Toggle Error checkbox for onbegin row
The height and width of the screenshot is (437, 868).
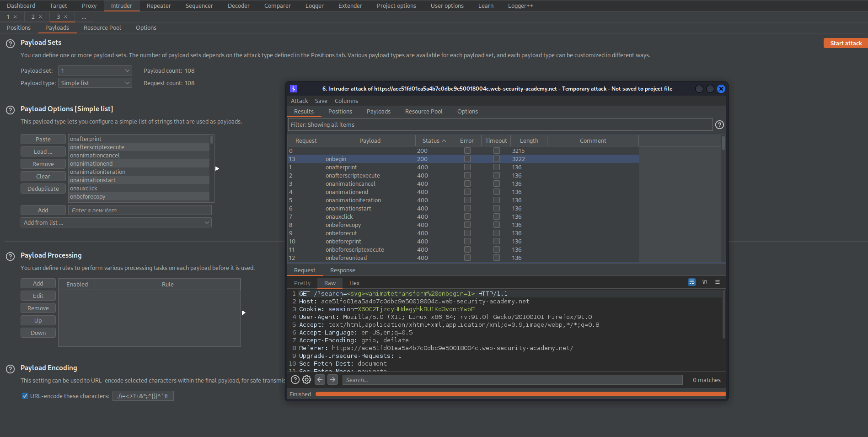pyautogui.click(x=467, y=159)
